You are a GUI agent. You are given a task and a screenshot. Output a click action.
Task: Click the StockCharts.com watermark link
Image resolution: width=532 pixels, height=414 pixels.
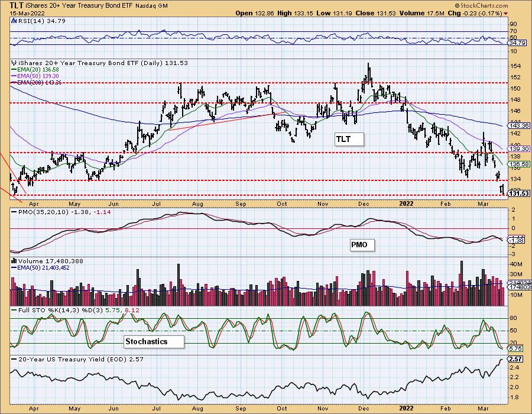coord(481,5)
